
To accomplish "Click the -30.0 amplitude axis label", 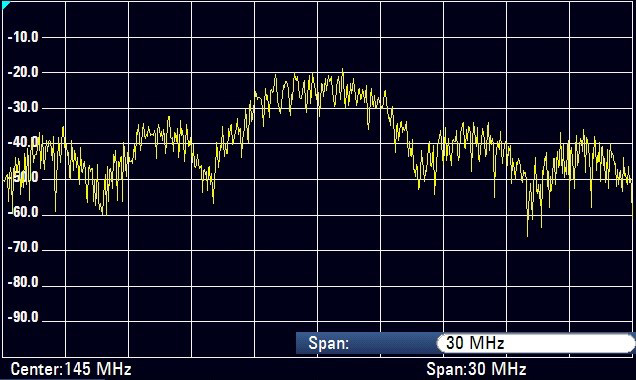I will (x=23, y=107).
